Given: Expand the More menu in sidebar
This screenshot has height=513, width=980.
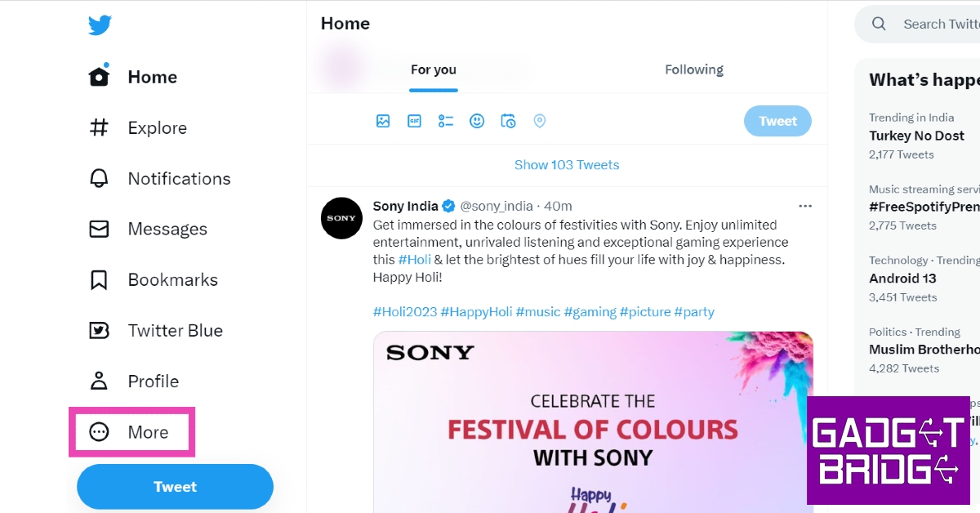Looking at the screenshot, I should coord(132,432).
